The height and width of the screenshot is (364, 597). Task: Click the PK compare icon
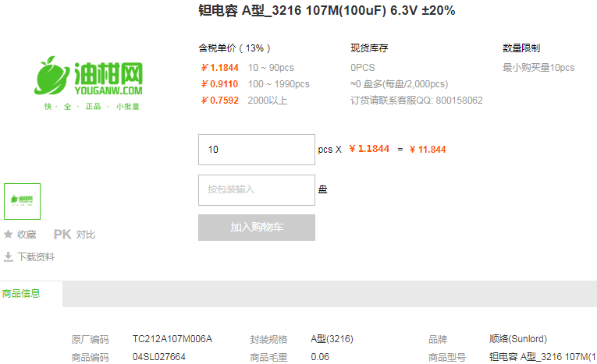pos(62,235)
